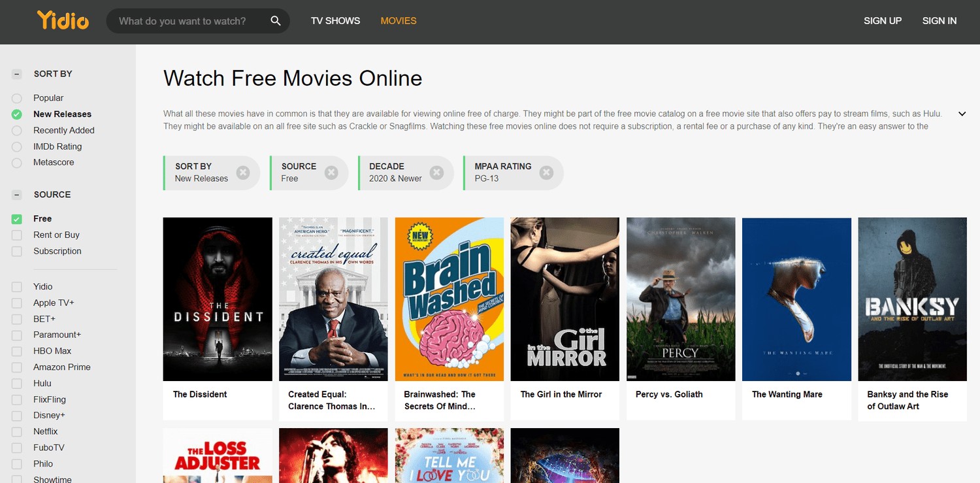The width and height of the screenshot is (980, 483).
Task: Click The Dissident title link
Action: pyautogui.click(x=200, y=394)
